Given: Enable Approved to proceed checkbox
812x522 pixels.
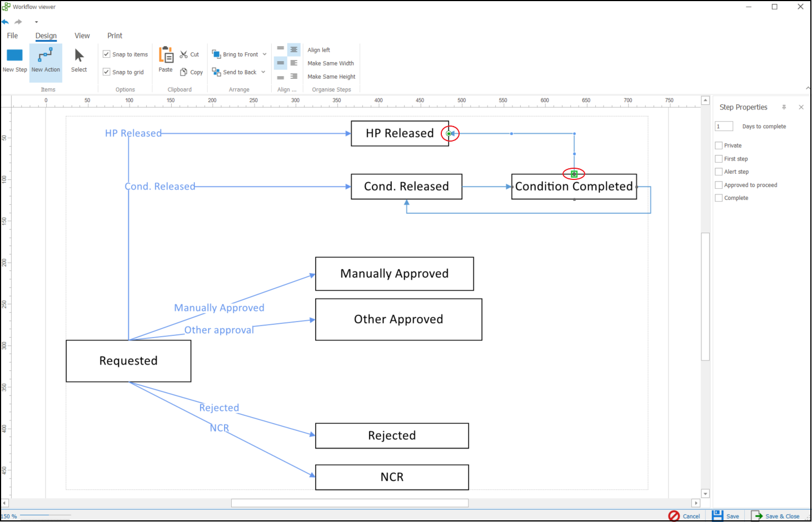Looking at the screenshot, I should pos(719,185).
